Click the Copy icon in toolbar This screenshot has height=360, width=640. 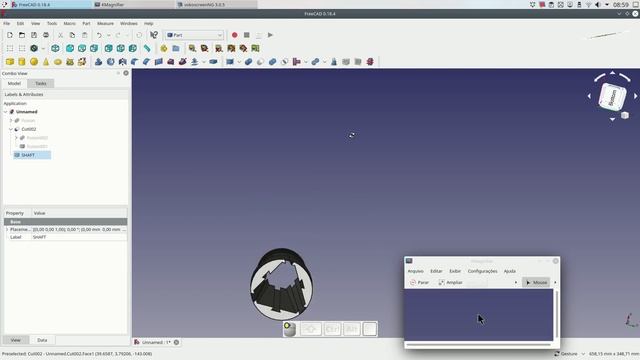point(72,35)
